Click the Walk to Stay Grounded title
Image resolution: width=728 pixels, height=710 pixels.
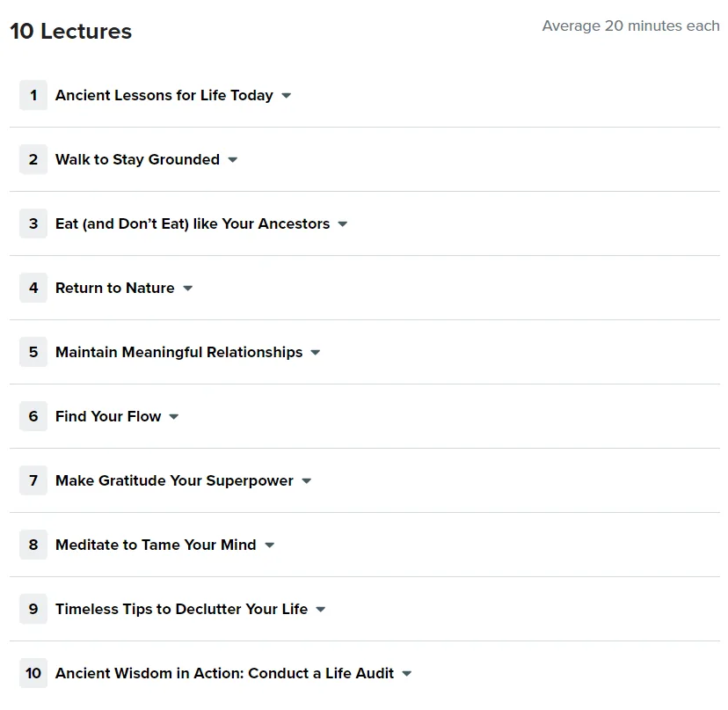pyautogui.click(x=137, y=159)
